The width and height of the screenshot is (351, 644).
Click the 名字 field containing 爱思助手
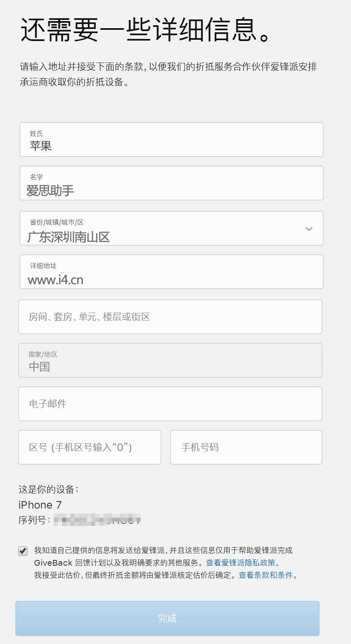[171, 183]
